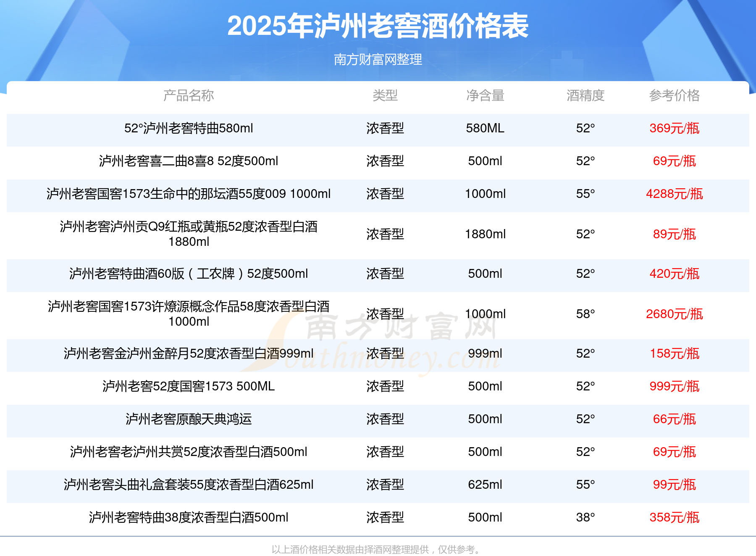
Task: Select "55°" in the 国窖1573 55度009 row
Action: (x=585, y=194)
